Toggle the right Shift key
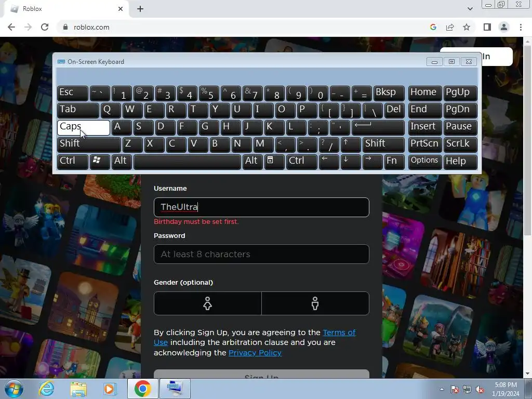 (x=383, y=144)
